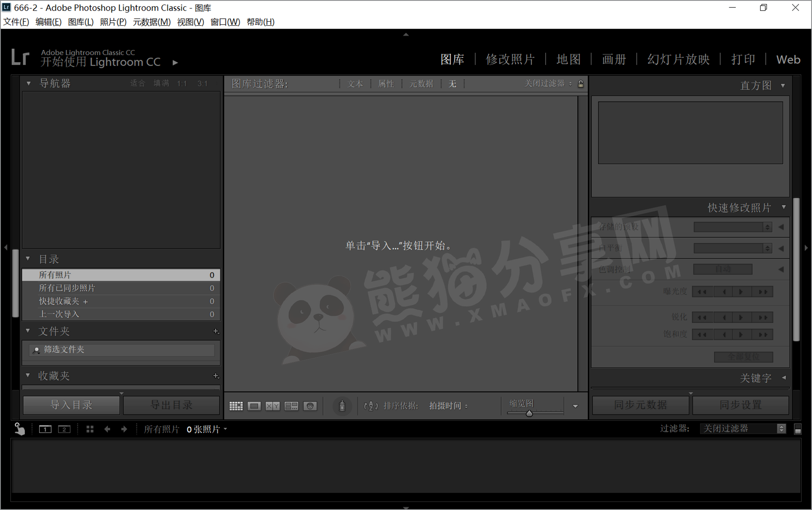Viewport: 812px width, 510px height.
Task: Open the People view icon
Action: point(311,405)
